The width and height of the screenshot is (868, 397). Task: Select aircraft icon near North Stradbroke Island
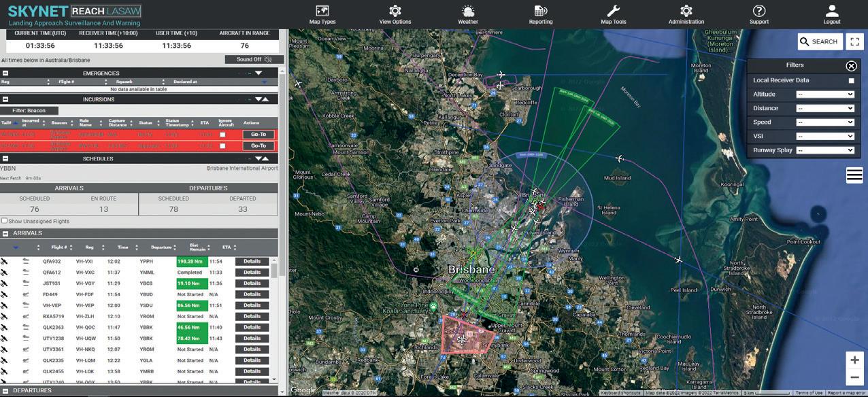678,260
